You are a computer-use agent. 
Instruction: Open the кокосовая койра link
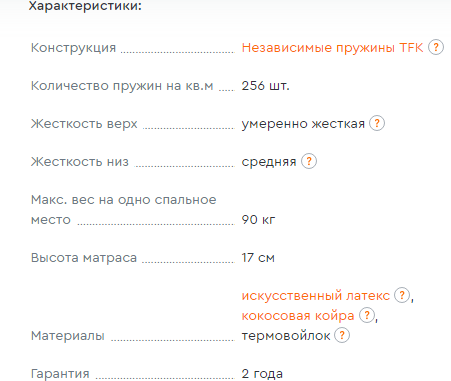(x=298, y=315)
